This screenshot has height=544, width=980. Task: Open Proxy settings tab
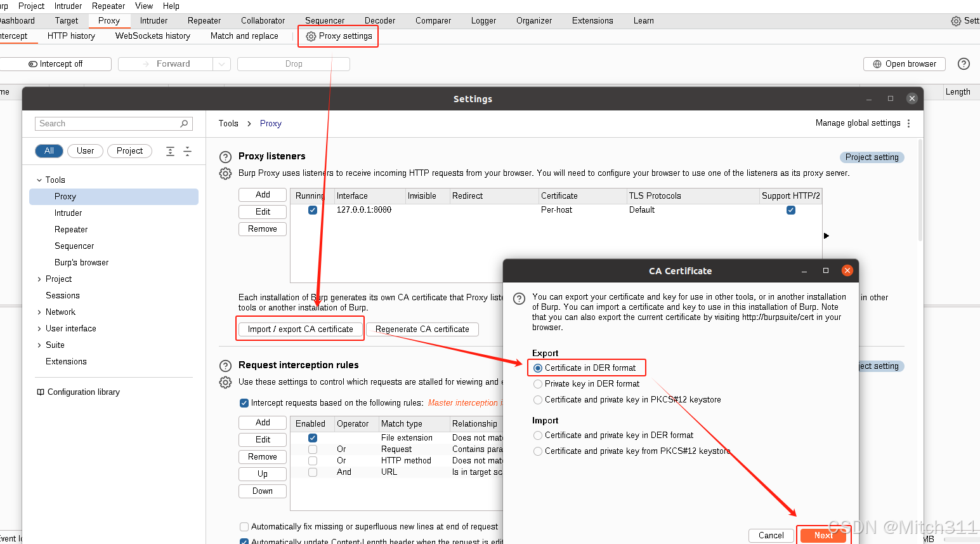pyautogui.click(x=339, y=36)
